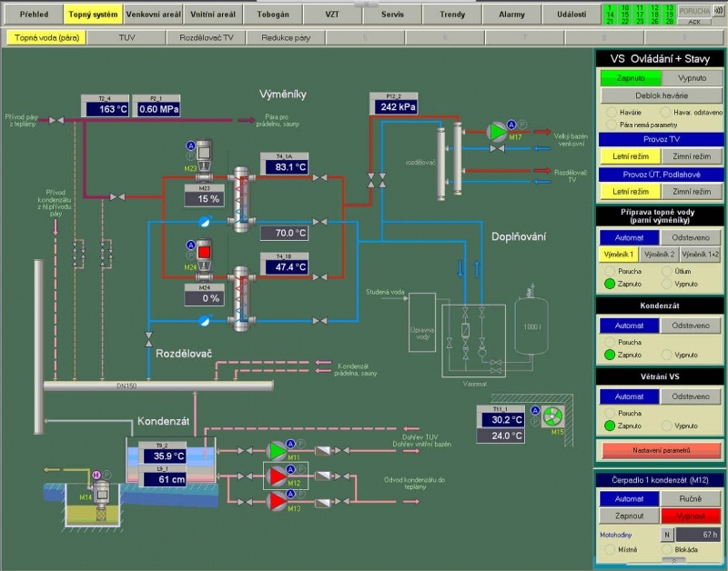Click the L9_1 61 cm level value

[165, 479]
